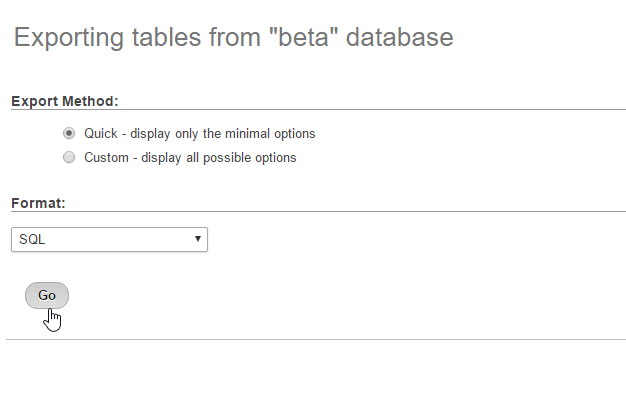The width and height of the screenshot is (626, 403).
Task: Click the word "beta" in the page title
Action: pyautogui.click(x=304, y=38)
